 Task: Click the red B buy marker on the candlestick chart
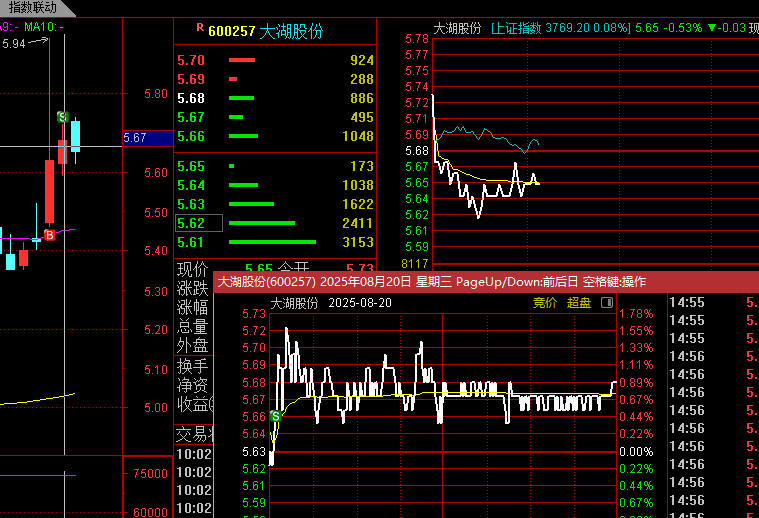pos(49,235)
